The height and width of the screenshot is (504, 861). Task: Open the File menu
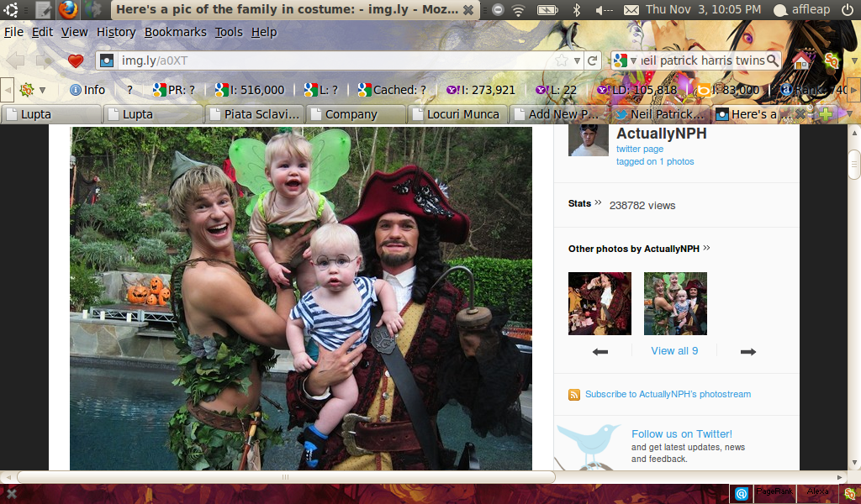click(13, 33)
